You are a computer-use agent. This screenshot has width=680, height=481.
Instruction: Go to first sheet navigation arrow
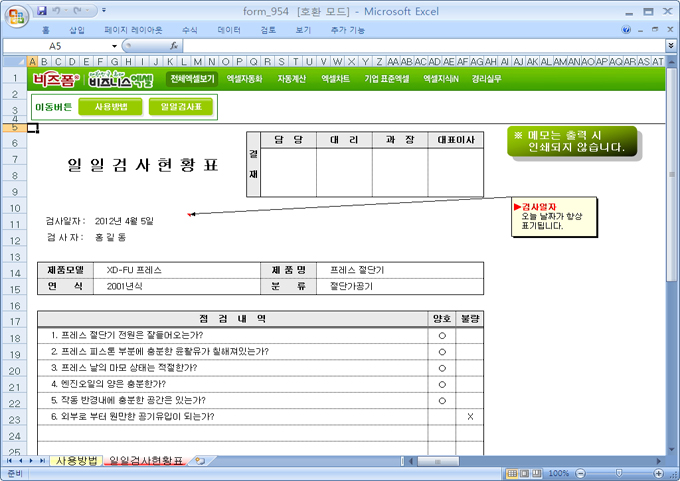(9, 461)
